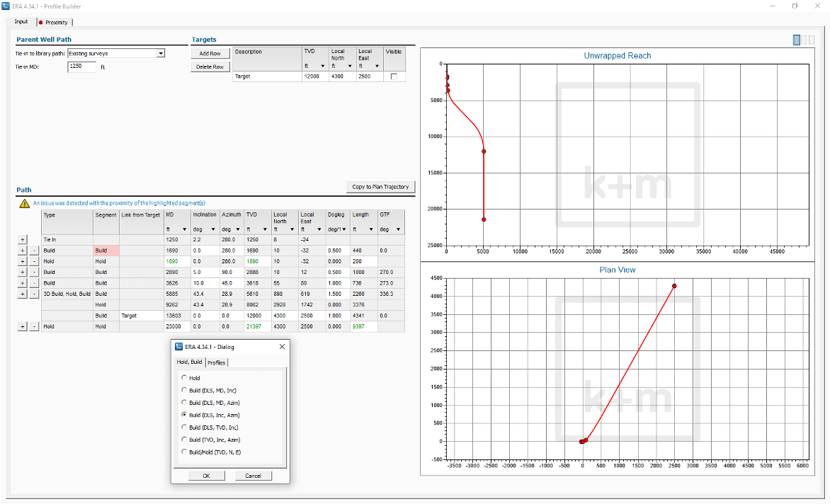The width and height of the screenshot is (830, 504).
Task: Remove the 3D Build, Hold, Build row
Action: 34,294
